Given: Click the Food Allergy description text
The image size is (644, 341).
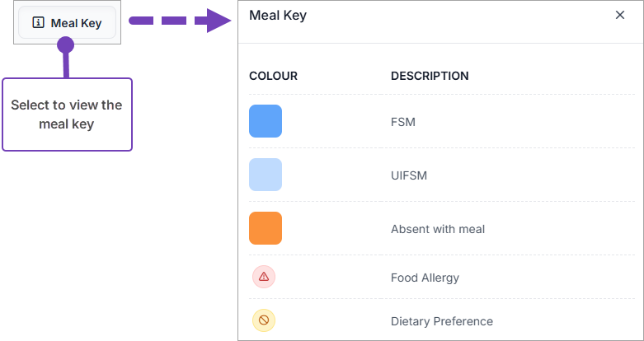Looking at the screenshot, I should point(425,278).
